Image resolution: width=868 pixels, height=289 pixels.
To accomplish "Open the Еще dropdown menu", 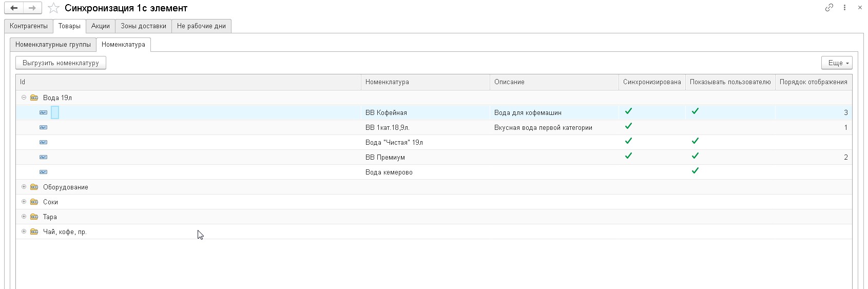I will point(836,63).
